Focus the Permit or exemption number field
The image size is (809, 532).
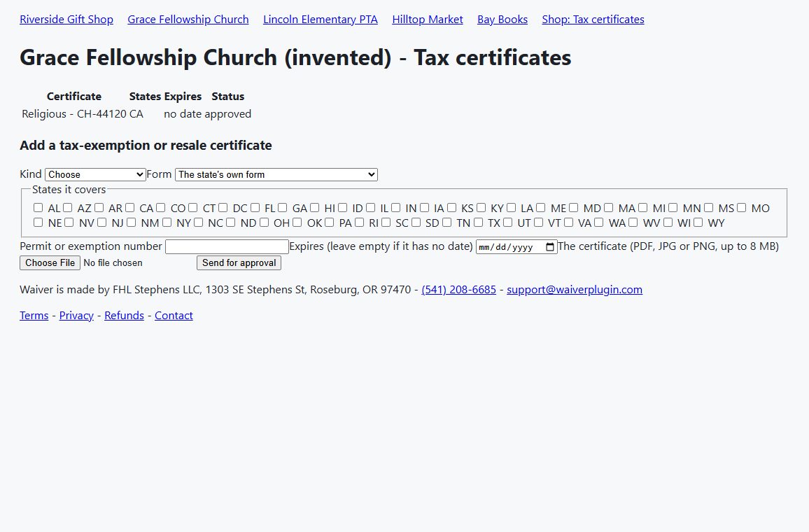pyautogui.click(x=227, y=246)
